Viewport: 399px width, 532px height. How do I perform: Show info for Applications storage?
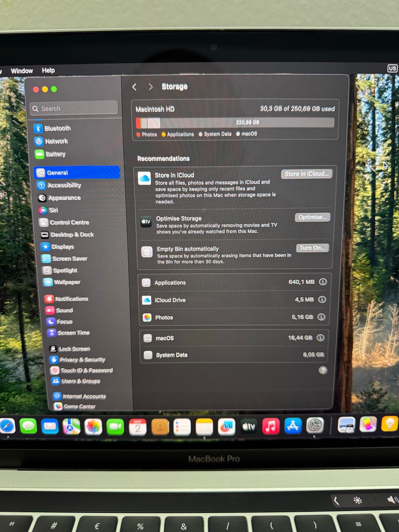[x=323, y=282]
